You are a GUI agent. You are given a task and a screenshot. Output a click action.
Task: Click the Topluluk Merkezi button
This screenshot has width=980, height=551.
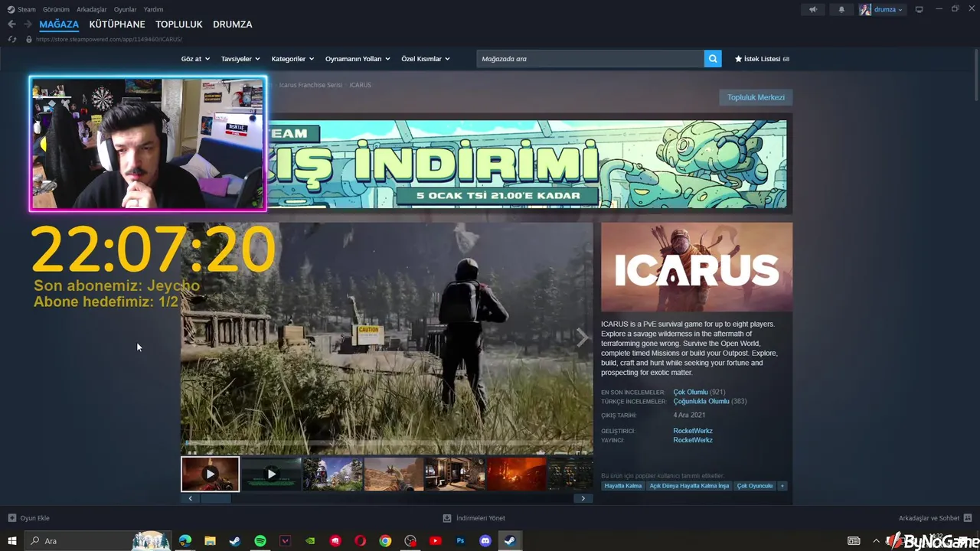[x=756, y=97]
